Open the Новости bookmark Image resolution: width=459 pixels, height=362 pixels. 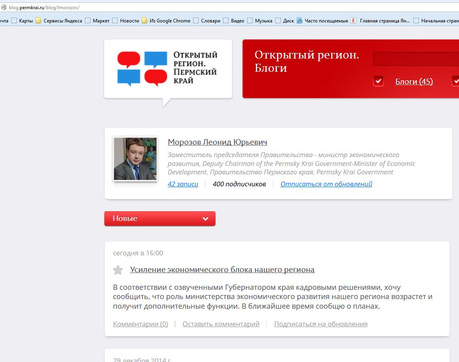126,21
